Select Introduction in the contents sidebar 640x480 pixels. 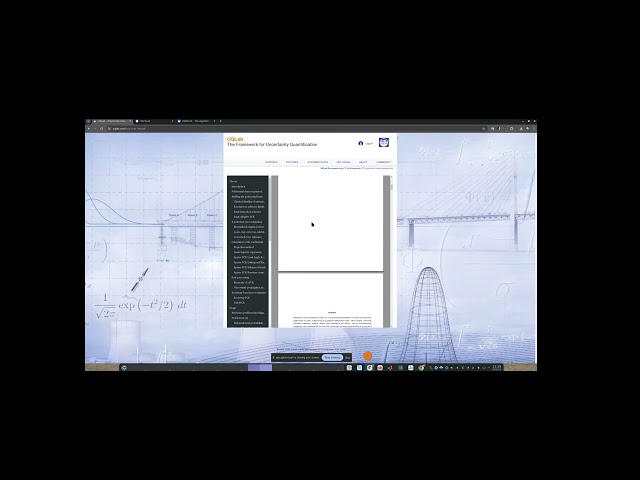click(x=238, y=187)
